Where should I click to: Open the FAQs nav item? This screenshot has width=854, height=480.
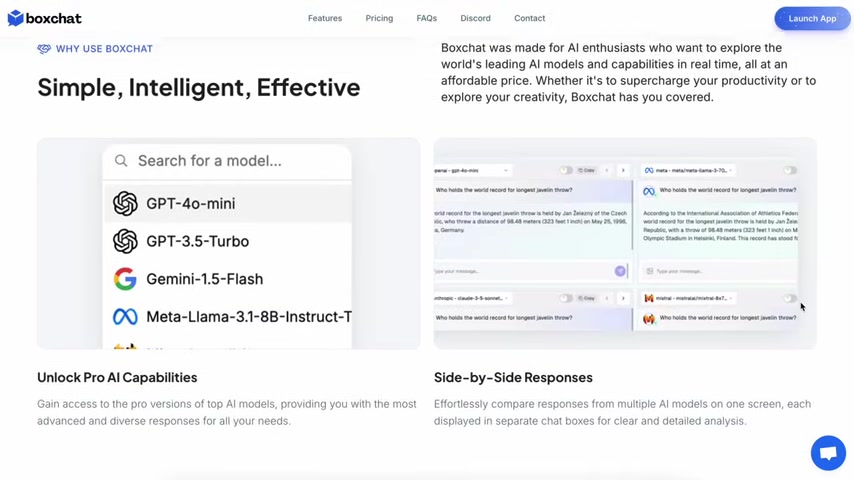426,18
